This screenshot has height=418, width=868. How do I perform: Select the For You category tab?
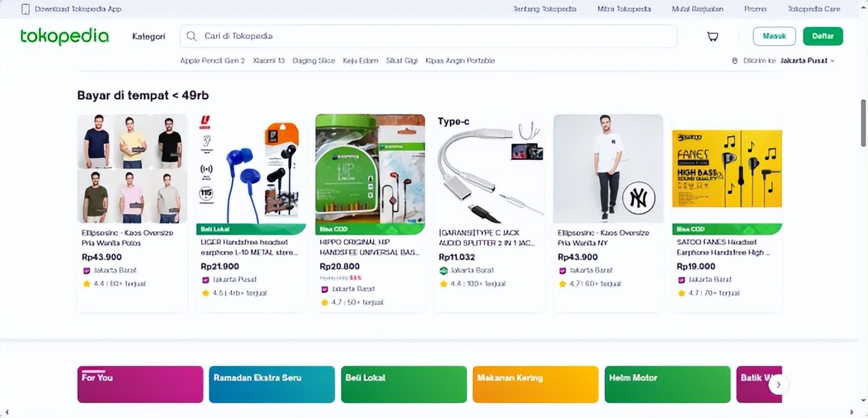[140, 384]
